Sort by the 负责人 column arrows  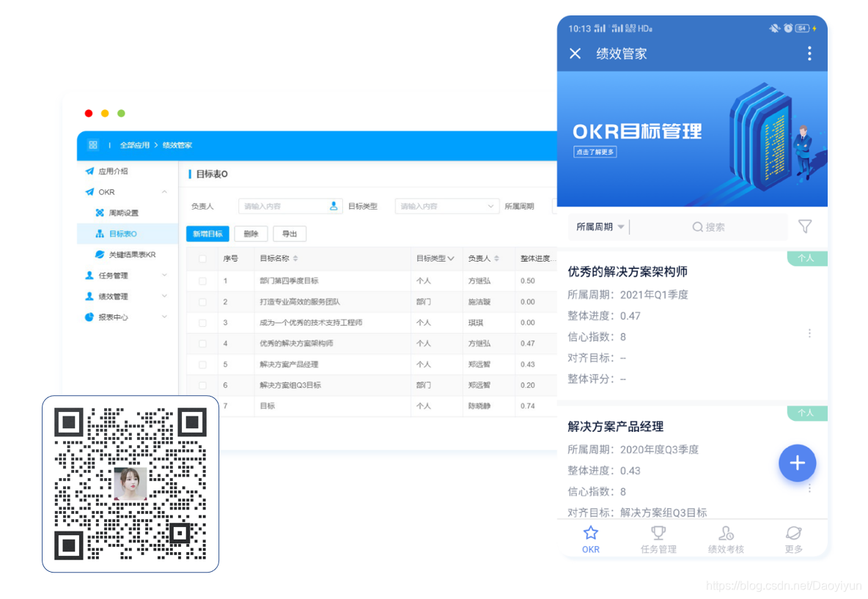tap(496, 259)
